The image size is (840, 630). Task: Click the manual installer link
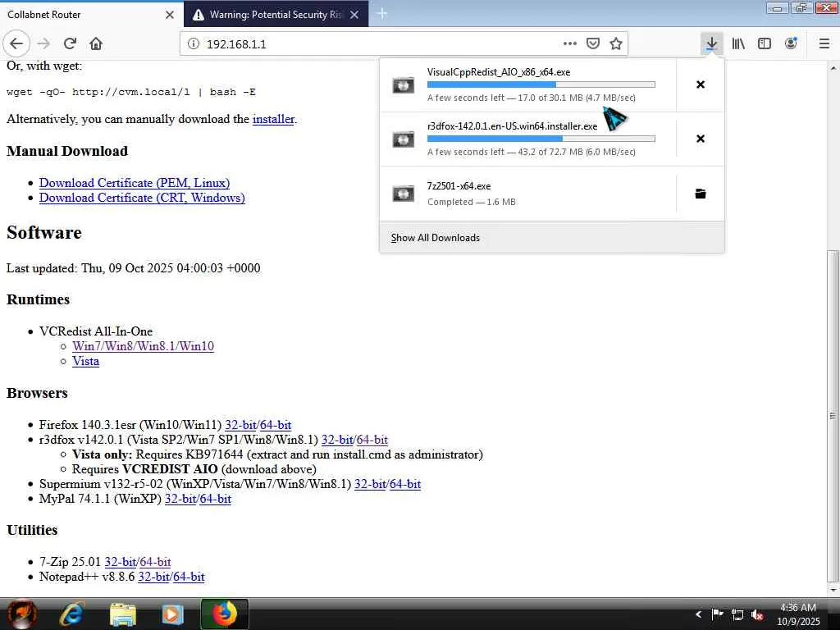pos(273,119)
